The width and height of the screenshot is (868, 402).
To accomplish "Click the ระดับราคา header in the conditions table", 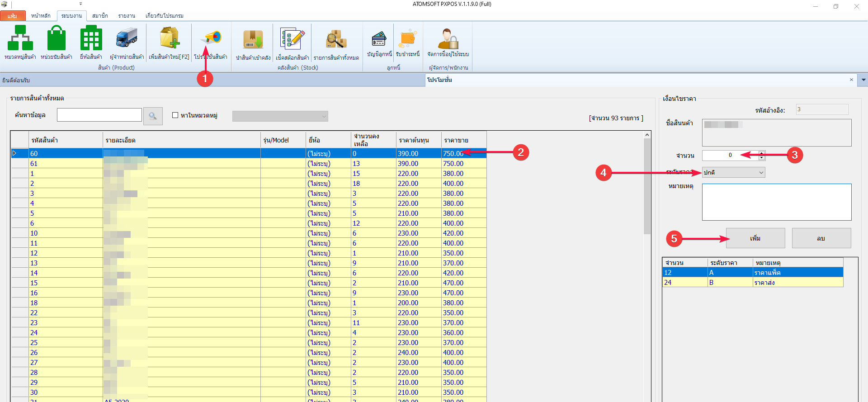I will 731,263.
